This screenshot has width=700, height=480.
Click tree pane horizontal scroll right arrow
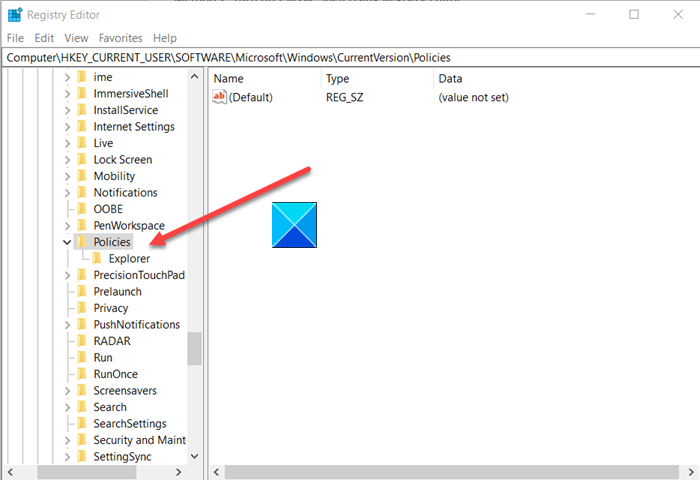click(x=179, y=472)
